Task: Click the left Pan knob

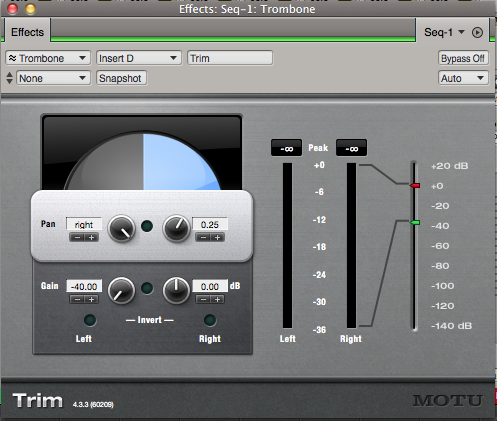Action: coord(121,229)
